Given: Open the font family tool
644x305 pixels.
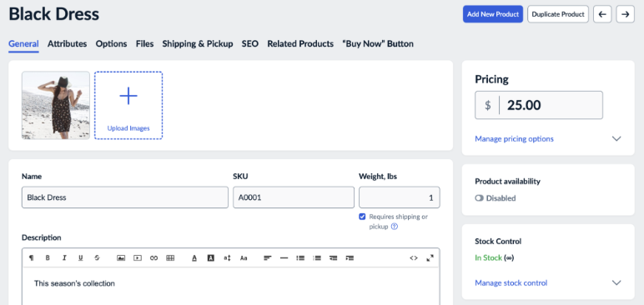Looking at the screenshot, I should pyautogui.click(x=244, y=257).
